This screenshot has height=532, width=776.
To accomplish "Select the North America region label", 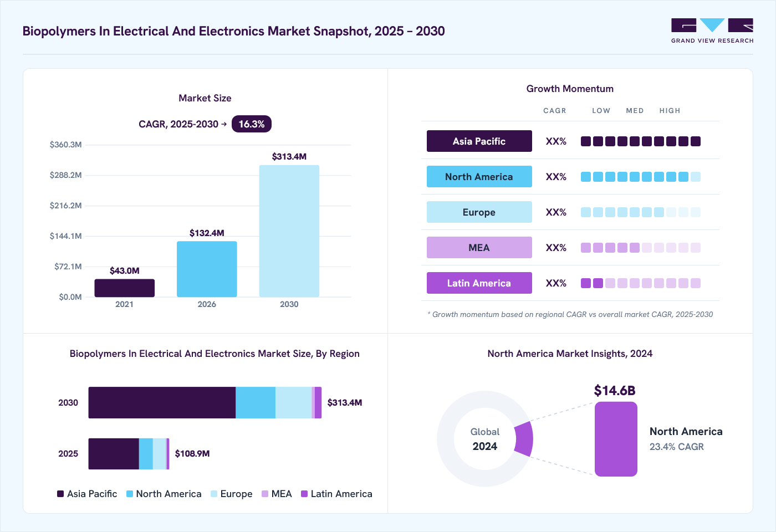I will 479,177.
